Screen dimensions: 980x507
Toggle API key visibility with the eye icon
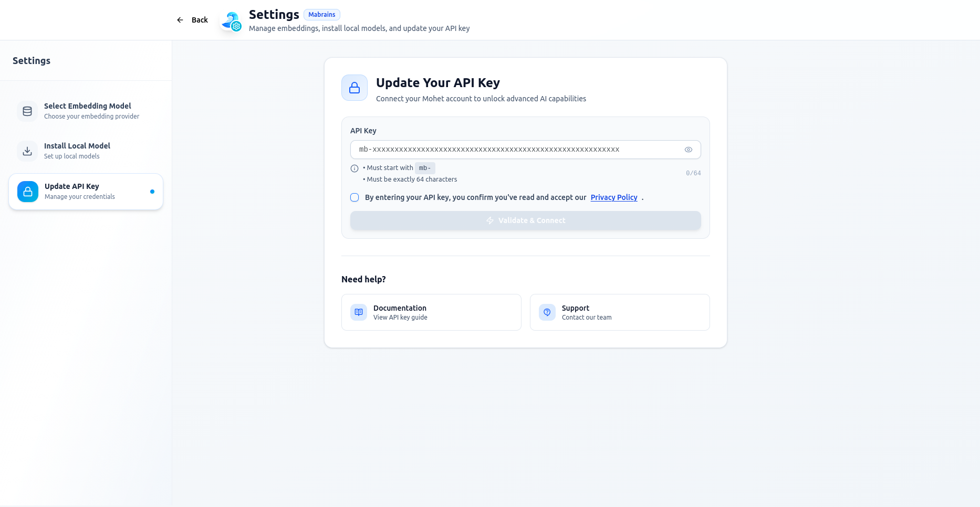click(689, 150)
